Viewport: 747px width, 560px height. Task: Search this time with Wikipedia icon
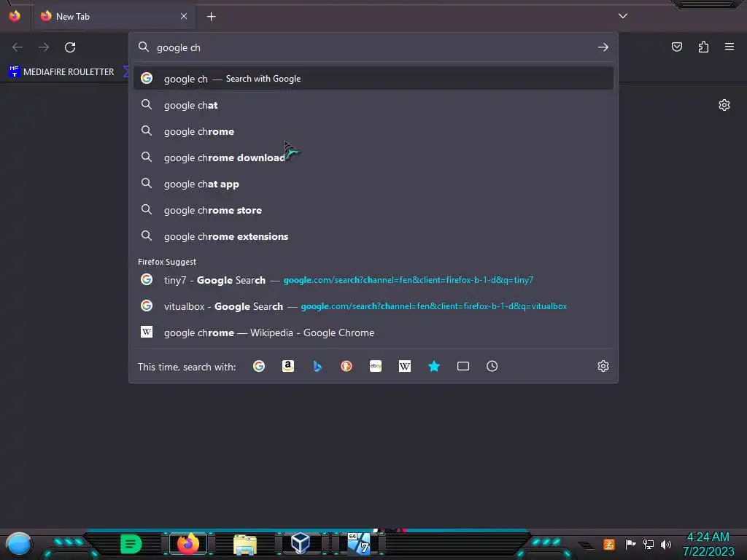[404, 366]
